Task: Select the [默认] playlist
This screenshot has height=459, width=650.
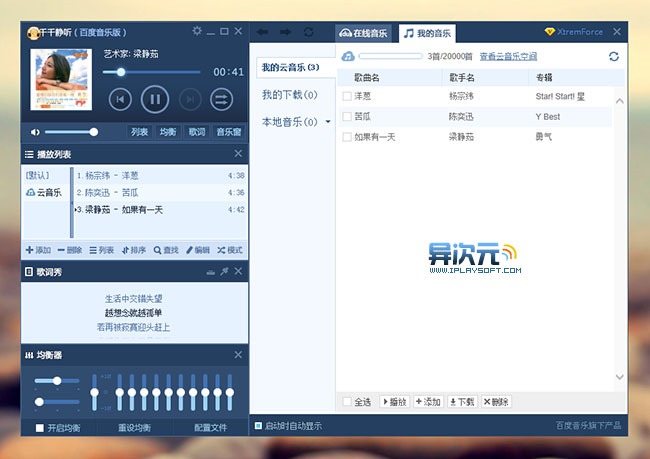Action: [x=38, y=175]
